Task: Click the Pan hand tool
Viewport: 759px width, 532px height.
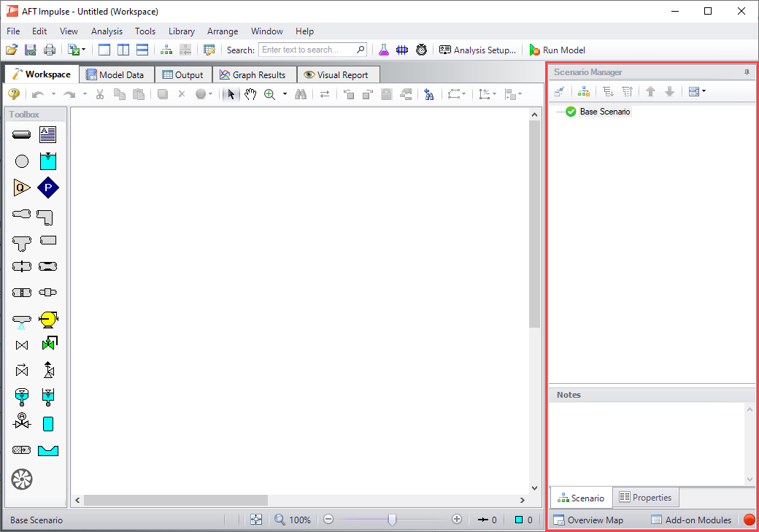Action: [x=250, y=94]
